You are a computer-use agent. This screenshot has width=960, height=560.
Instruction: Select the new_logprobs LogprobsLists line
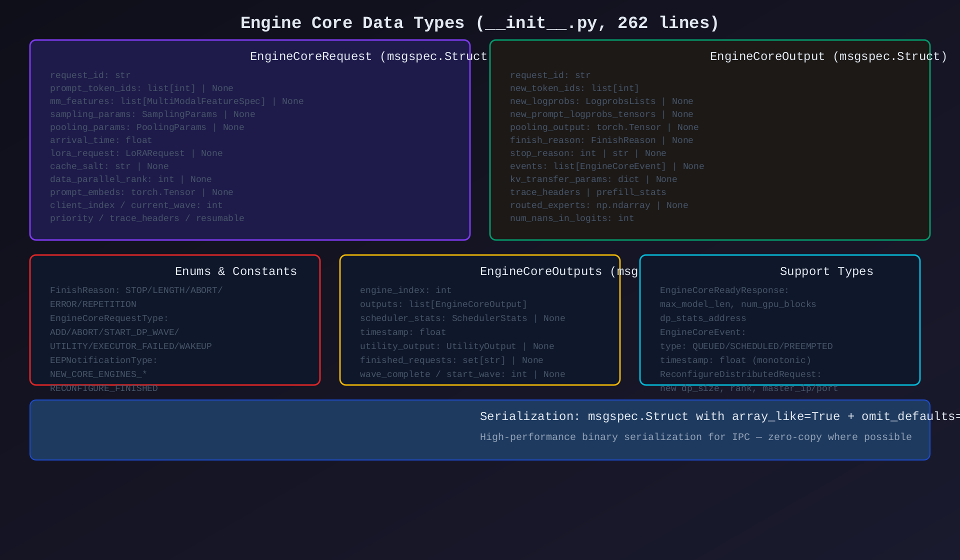pos(601,101)
